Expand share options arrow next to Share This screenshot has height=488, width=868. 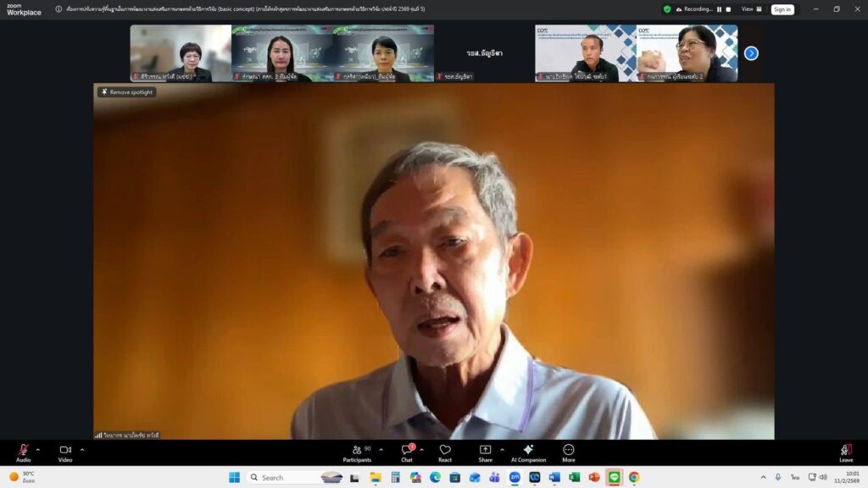tap(502, 450)
